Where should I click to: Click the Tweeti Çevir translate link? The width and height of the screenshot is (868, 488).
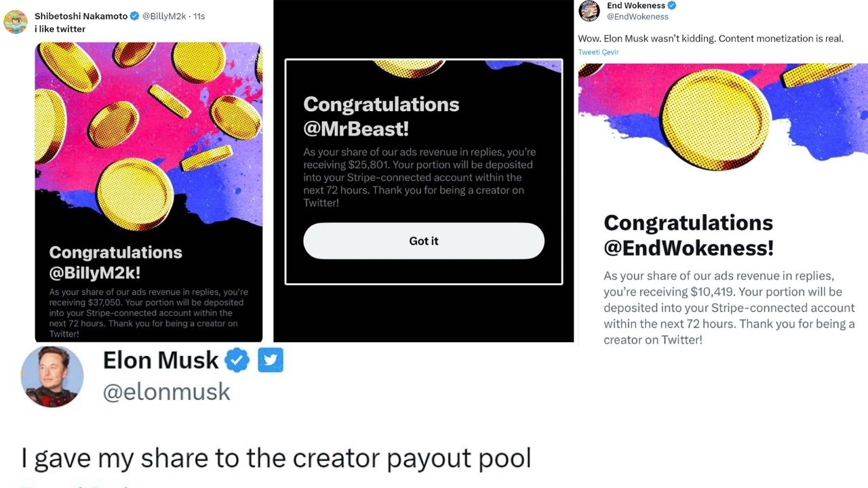pos(598,52)
